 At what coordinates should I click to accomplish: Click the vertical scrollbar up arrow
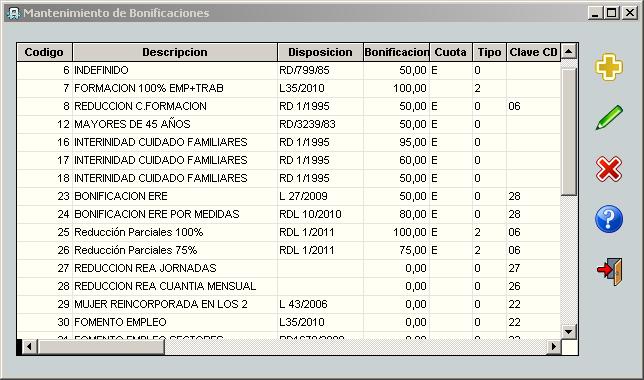pyautogui.click(x=569, y=51)
